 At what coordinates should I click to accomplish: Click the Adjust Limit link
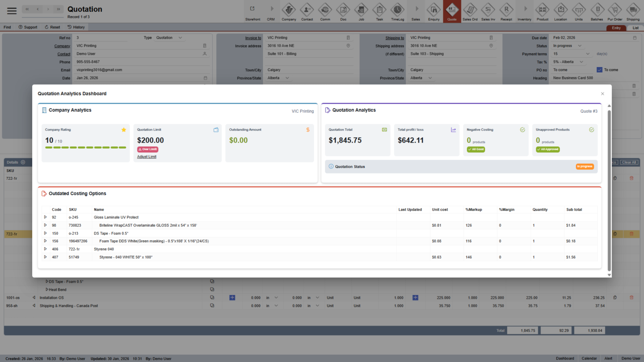(x=147, y=157)
